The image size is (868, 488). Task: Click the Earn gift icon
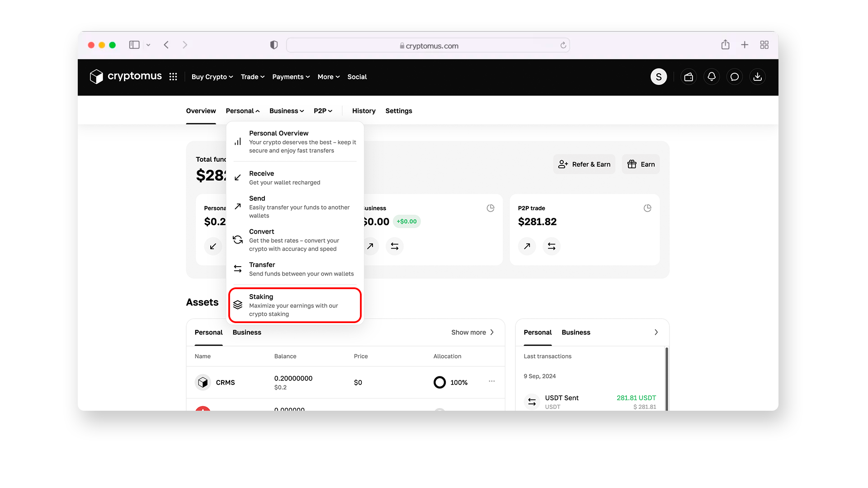tap(632, 164)
